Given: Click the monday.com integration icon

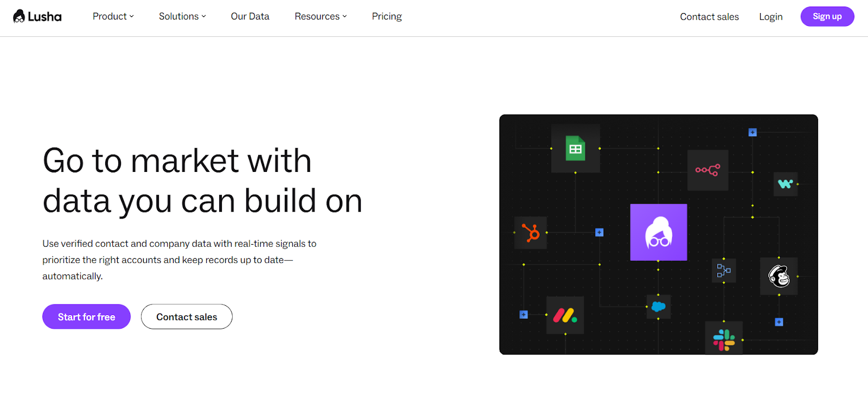Looking at the screenshot, I should [x=565, y=315].
